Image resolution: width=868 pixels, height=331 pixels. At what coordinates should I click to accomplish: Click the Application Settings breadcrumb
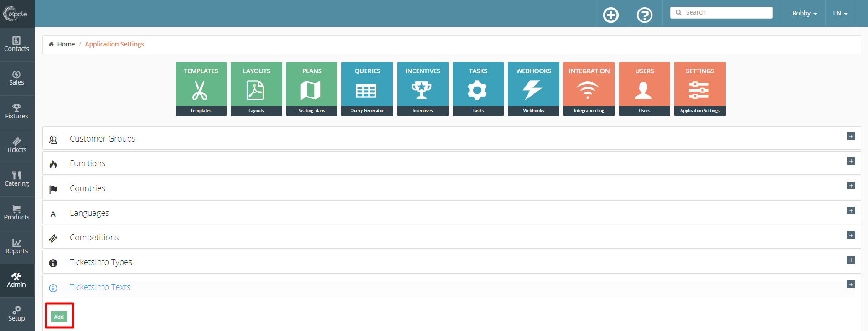114,44
